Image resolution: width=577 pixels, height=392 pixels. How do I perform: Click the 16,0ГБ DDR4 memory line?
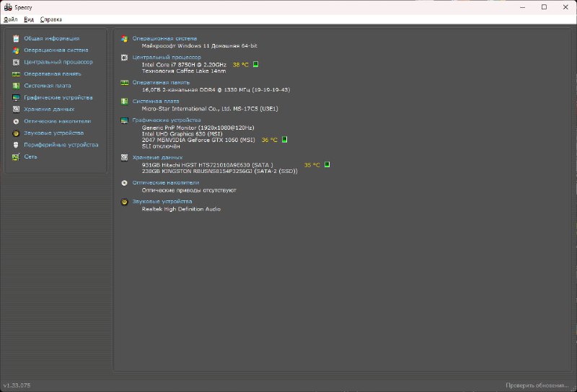(216, 90)
